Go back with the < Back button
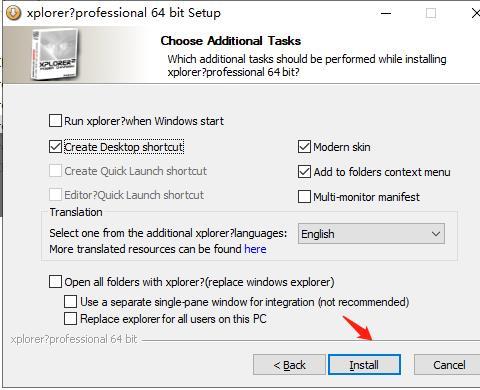The width and height of the screenshot is (480, 390). pyautogui.click(x=289, y=365)
